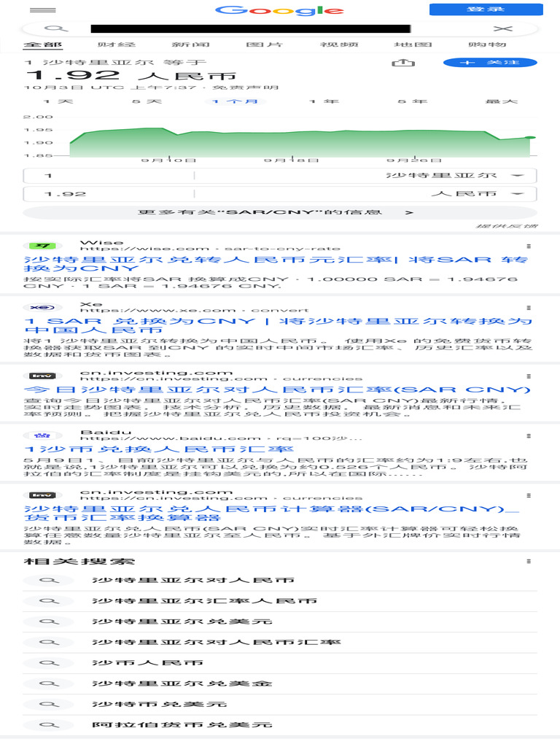Click the converted amount field 1.92
This screenshot has width=560, height=747.
coord(109,194)
